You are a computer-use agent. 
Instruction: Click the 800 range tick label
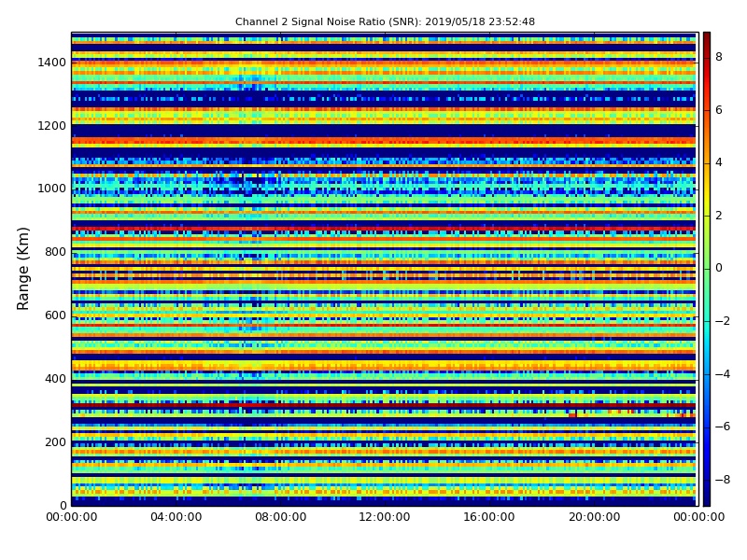(55, 252)
